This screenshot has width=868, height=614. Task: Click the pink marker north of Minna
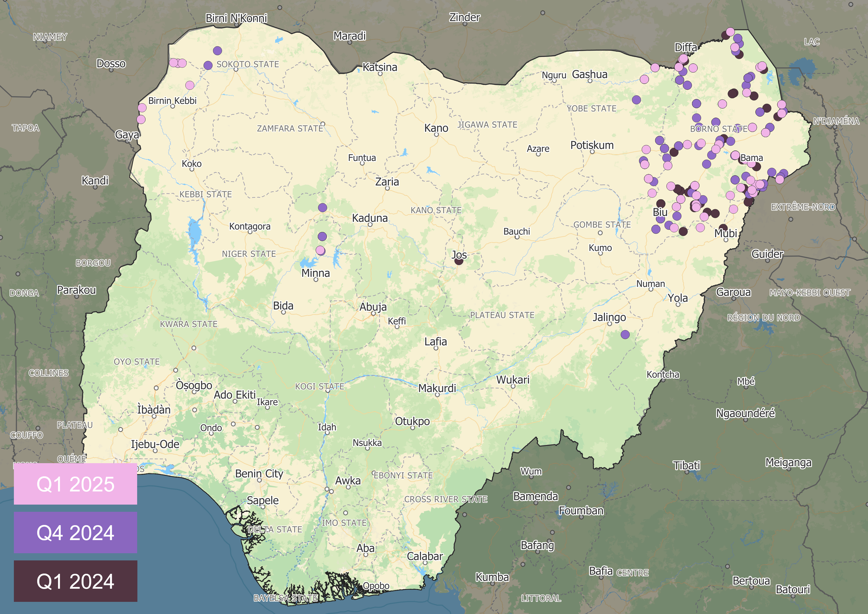click(x=320, y=250)
